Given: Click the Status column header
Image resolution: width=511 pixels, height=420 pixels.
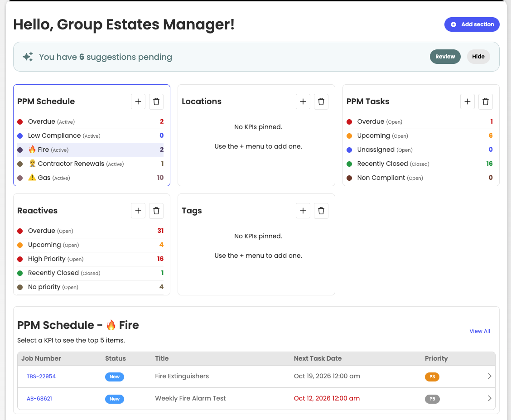Looking at the screenshot, I should [116, 358].
